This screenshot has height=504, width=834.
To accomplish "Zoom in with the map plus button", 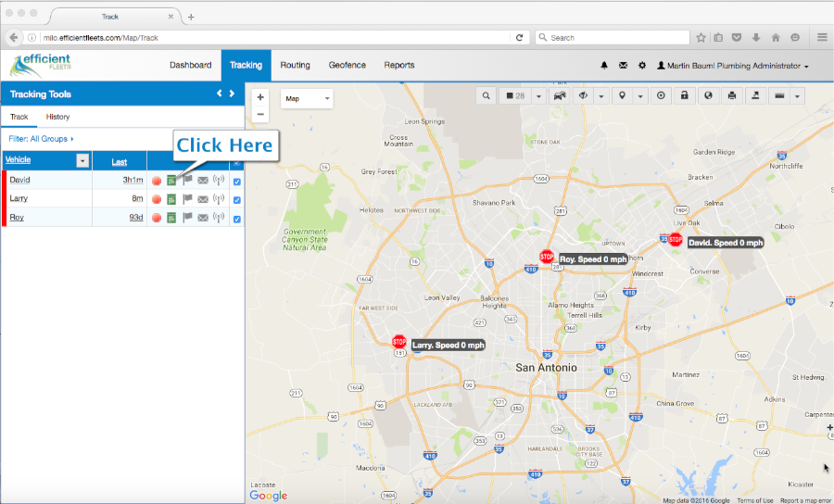I will point(260,97).
